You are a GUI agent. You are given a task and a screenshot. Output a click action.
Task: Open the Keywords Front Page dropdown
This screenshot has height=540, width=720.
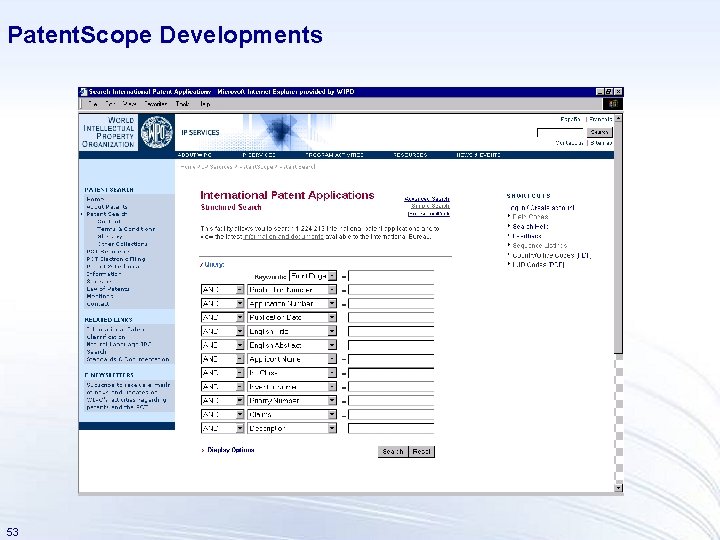point(313,276)
